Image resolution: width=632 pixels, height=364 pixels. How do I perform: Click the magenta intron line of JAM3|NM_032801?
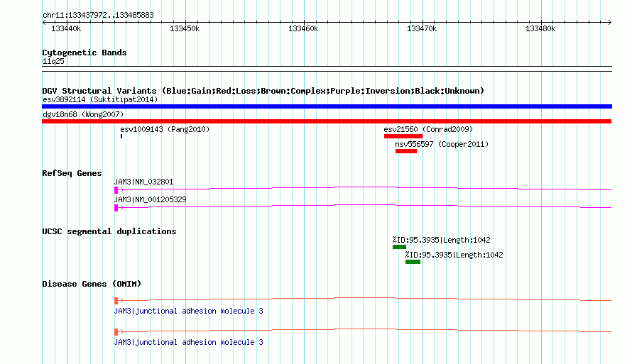coord(365,188)
